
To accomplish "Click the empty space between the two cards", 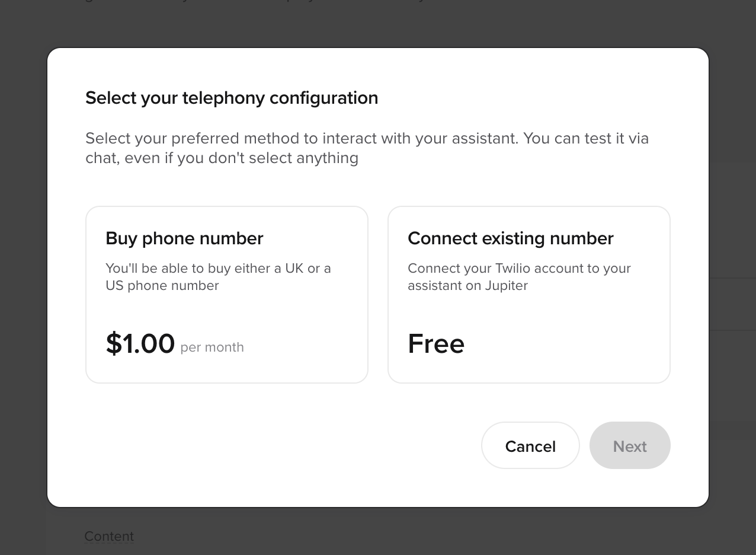I will 378,294.
